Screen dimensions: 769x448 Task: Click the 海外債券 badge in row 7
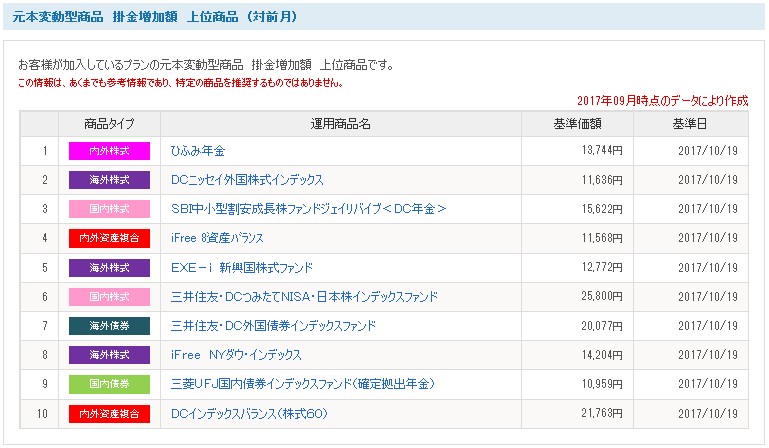(109, 326)
